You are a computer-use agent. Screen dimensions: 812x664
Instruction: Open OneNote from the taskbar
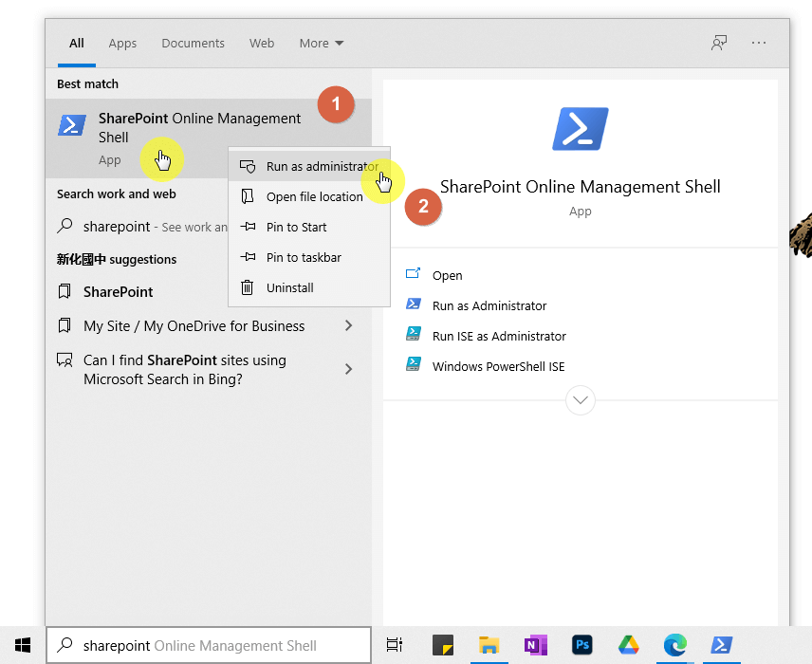pyautogui.click(x=535, y=645)
